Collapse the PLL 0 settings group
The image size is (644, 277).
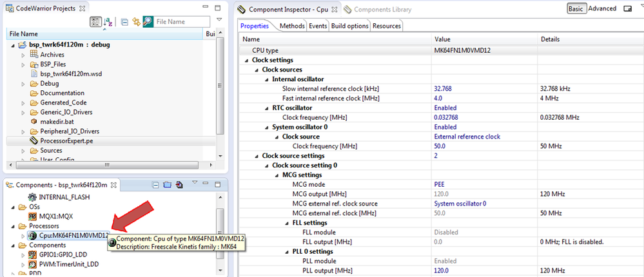coord(287,252)
